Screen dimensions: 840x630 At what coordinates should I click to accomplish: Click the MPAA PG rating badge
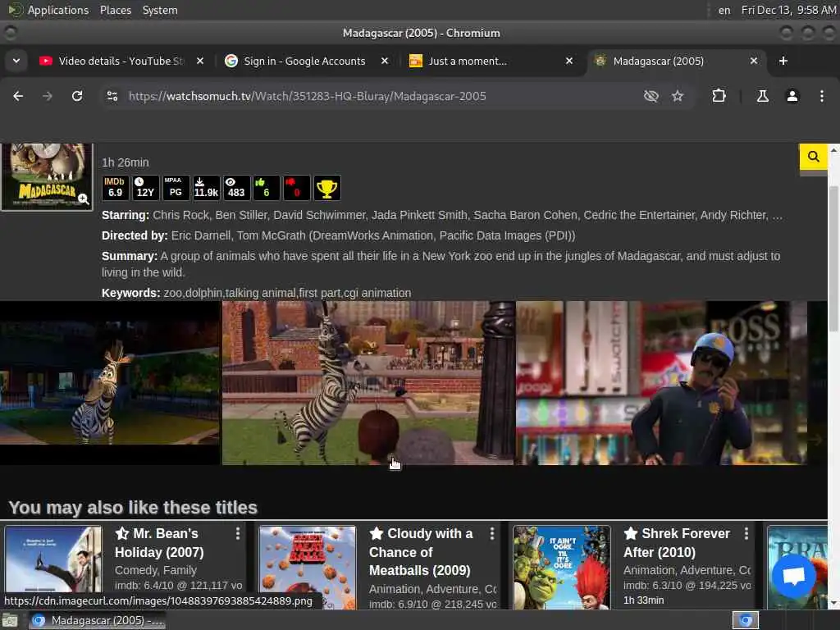[176, 188]
